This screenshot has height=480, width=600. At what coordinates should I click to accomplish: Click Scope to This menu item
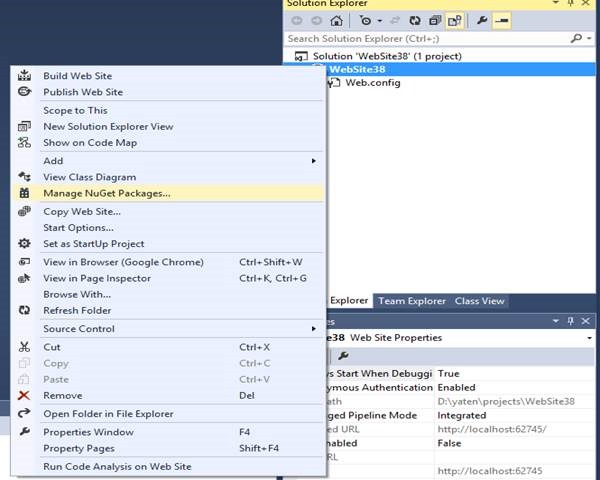point(75,110)
